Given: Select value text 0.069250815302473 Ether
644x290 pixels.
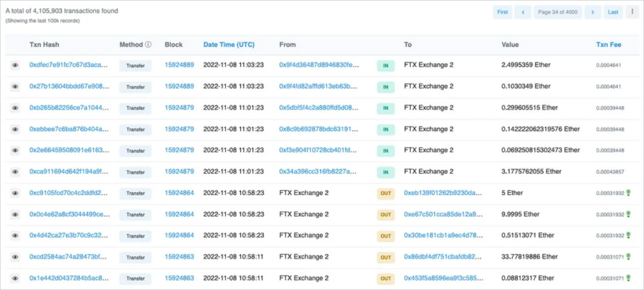Looking at the screenshot, I should (541, 150).
